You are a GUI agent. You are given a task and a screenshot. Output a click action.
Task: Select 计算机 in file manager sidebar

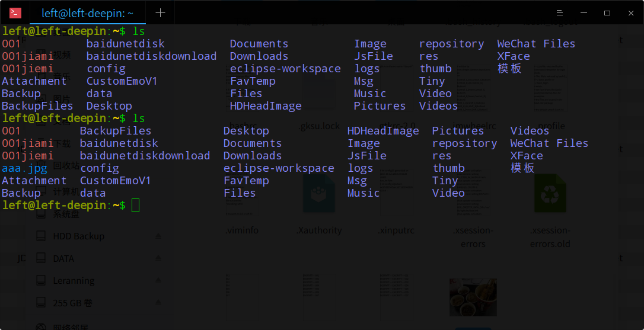click(66, 192)
